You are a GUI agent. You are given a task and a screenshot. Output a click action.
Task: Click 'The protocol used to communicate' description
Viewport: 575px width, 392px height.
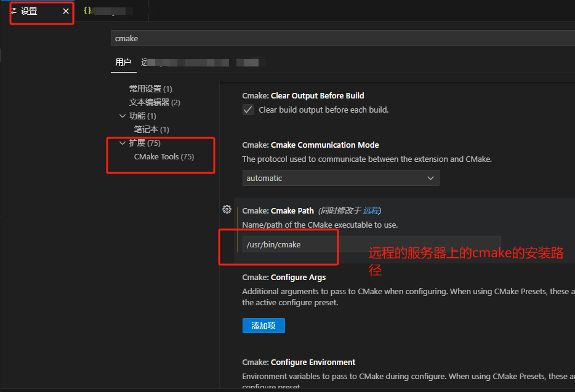367,159
